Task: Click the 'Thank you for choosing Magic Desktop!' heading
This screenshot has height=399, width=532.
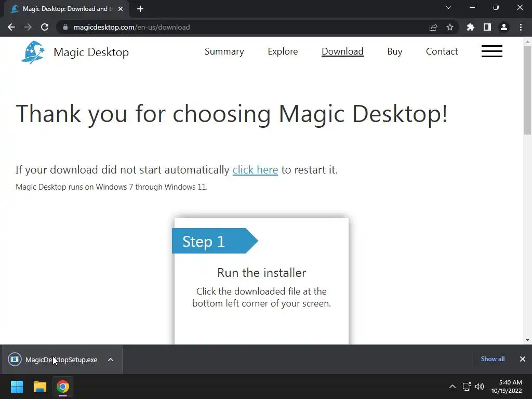Action: point(232,114)
